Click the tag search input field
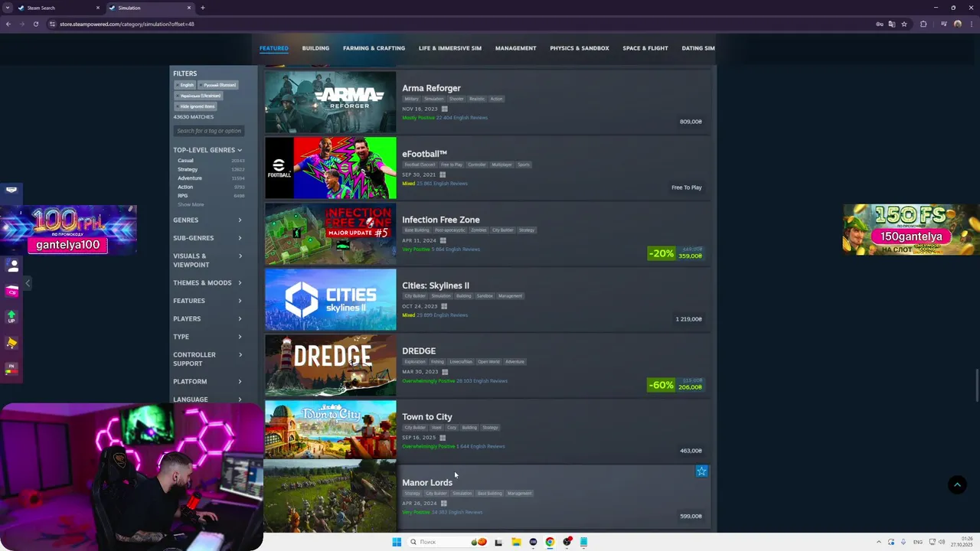 [209, 131]
